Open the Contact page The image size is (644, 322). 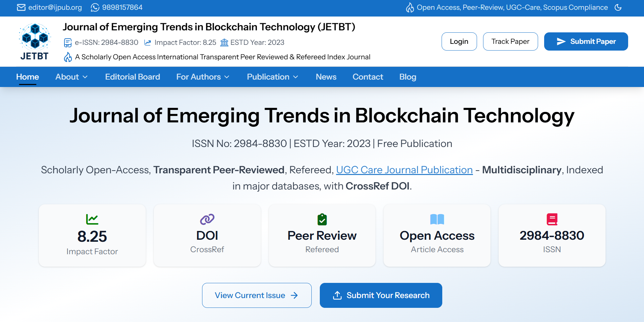pos(367,77)
